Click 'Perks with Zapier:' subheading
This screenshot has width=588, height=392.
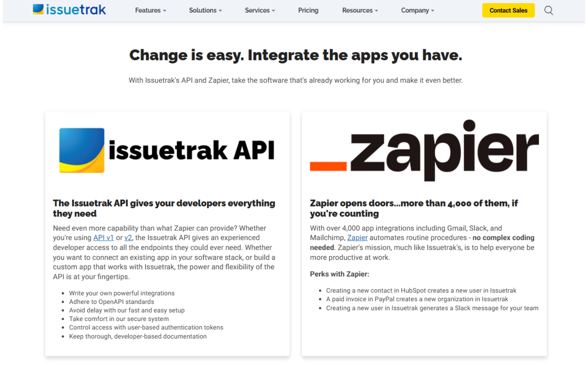click(x=340, y=274)
